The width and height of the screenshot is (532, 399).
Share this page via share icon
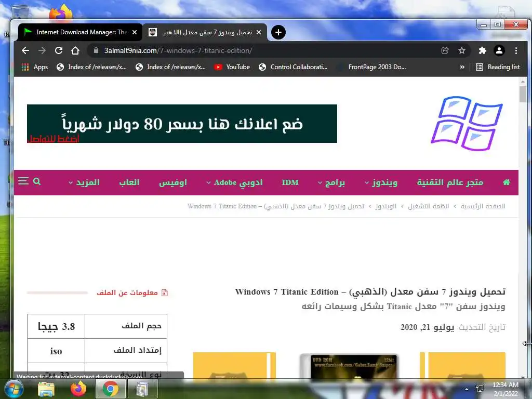(x=445, y=50)
